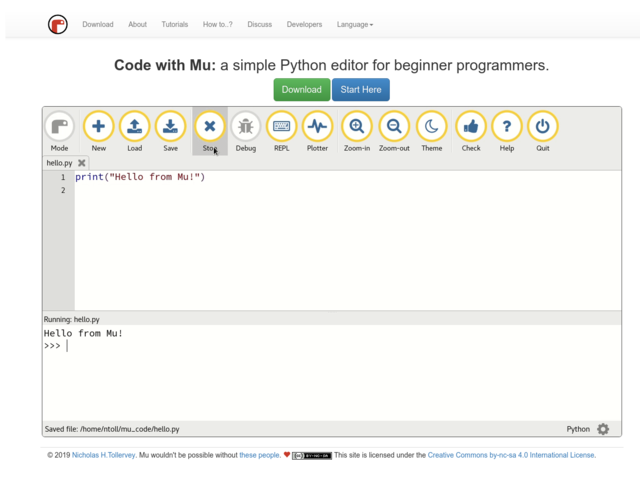Click the Debug bug icon
Image resolution: width=640 pixels, height=480 pixels.
(246, 126)
